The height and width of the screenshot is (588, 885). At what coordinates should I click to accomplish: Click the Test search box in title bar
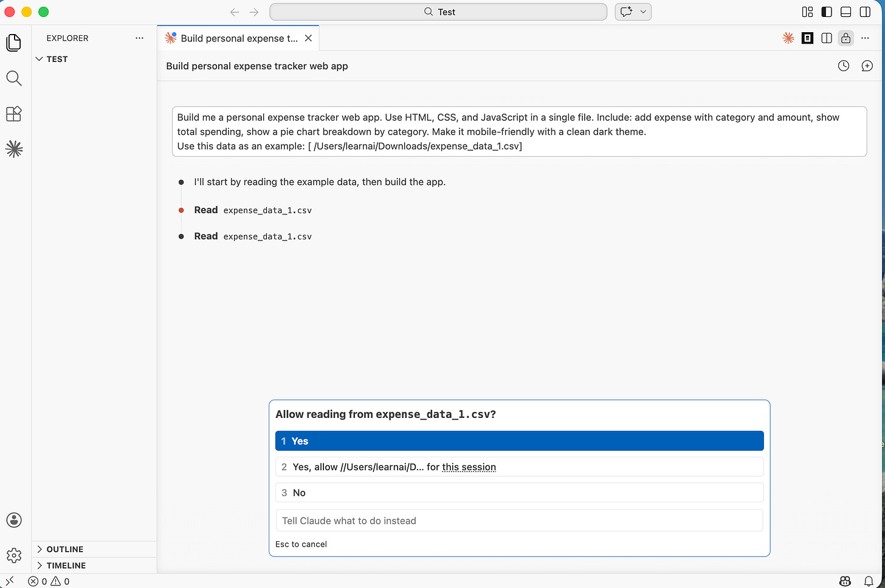tap(438, 12)
